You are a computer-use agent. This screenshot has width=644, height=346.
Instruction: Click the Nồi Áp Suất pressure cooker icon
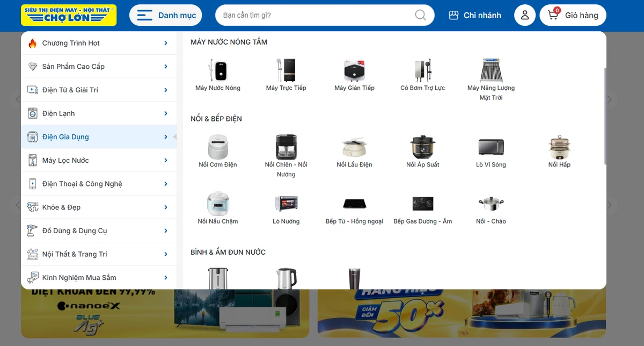423,147
